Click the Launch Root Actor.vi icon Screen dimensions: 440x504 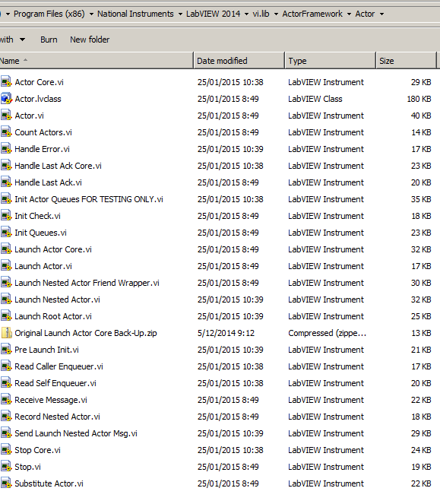coord(6,316)
